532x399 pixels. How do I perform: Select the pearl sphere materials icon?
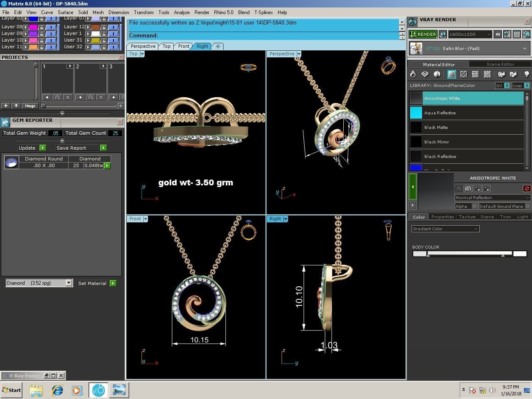(x=437, y=74)
